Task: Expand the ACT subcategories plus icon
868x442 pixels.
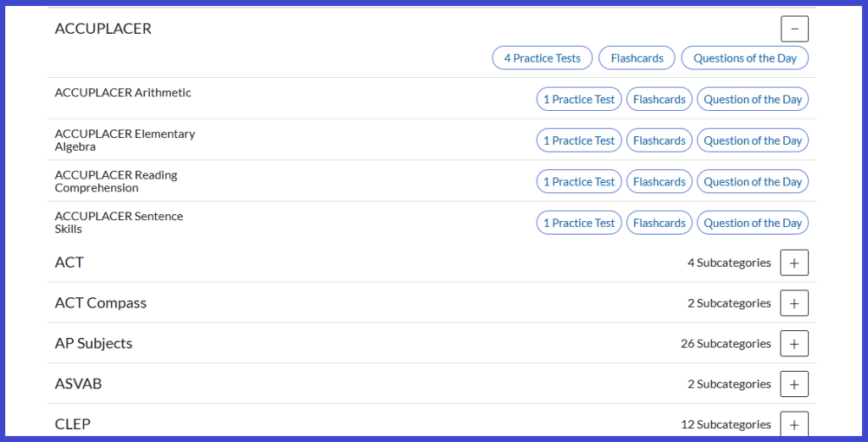Action: click(794, 262)
